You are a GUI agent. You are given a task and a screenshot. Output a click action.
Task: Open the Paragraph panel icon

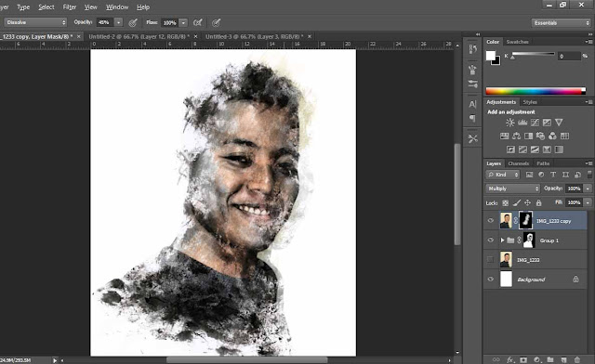point(473,118)
